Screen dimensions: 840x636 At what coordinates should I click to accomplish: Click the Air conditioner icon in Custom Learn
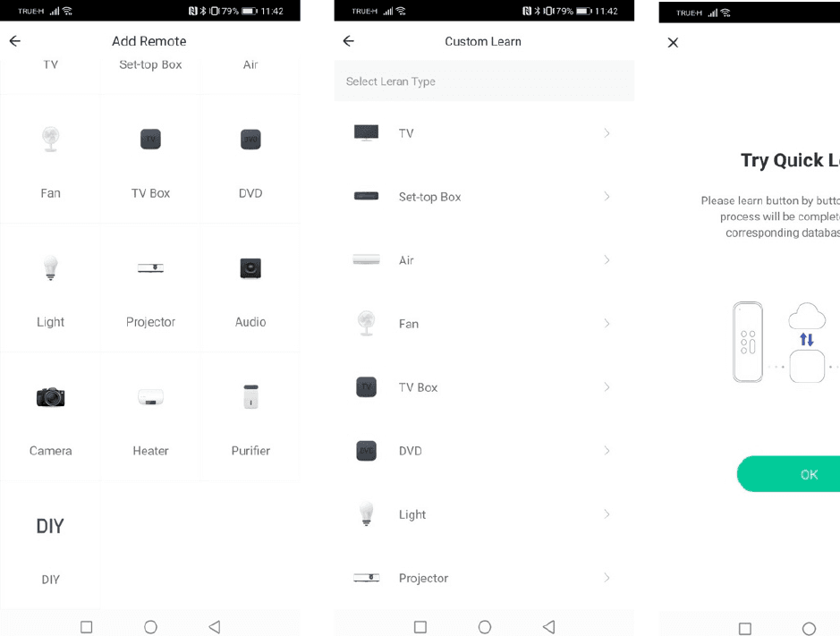(367, 260)
